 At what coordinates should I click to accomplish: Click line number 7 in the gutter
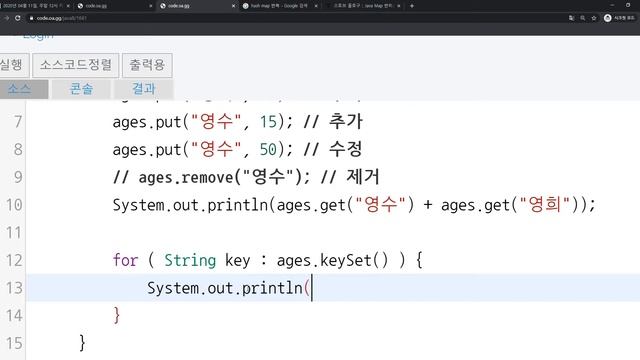point(18,122)
